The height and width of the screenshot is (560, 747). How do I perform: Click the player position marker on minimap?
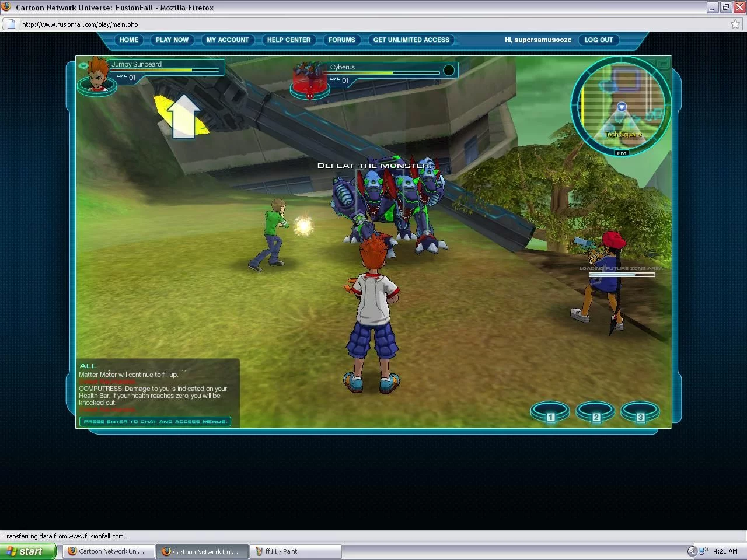click(x=622, y=107)
